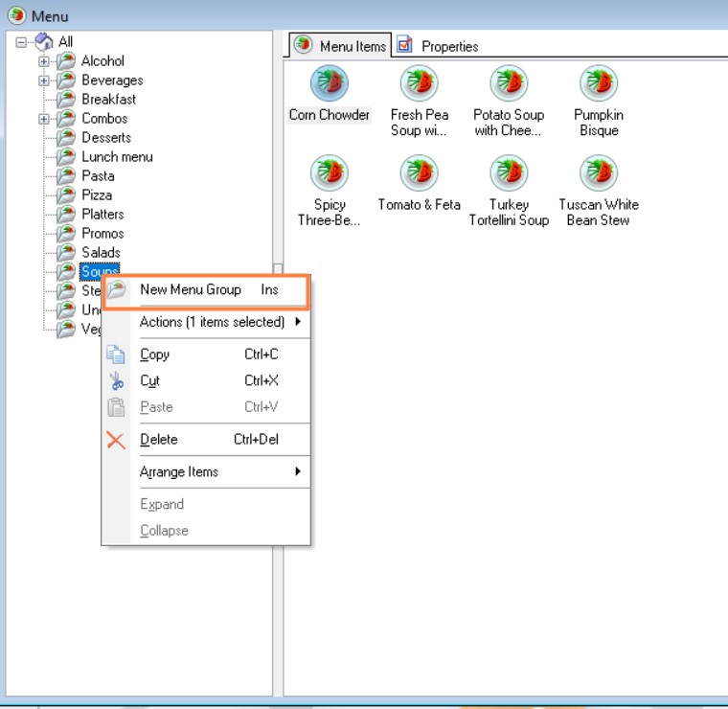Click the scissors Cut icon

pos(116,380)
